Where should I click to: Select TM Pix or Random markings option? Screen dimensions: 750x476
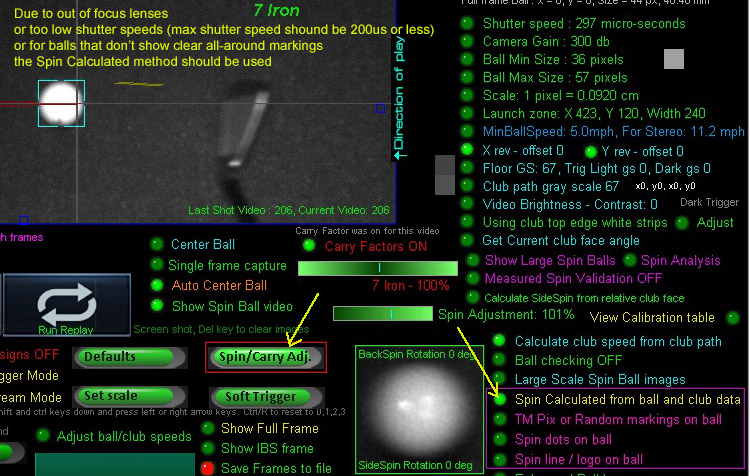(499, 419)
